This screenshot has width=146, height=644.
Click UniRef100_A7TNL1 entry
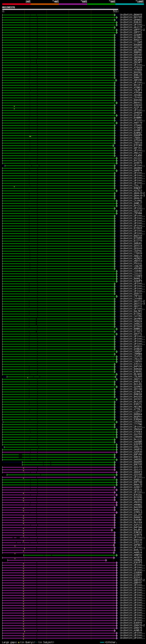(x=131, y=409)
